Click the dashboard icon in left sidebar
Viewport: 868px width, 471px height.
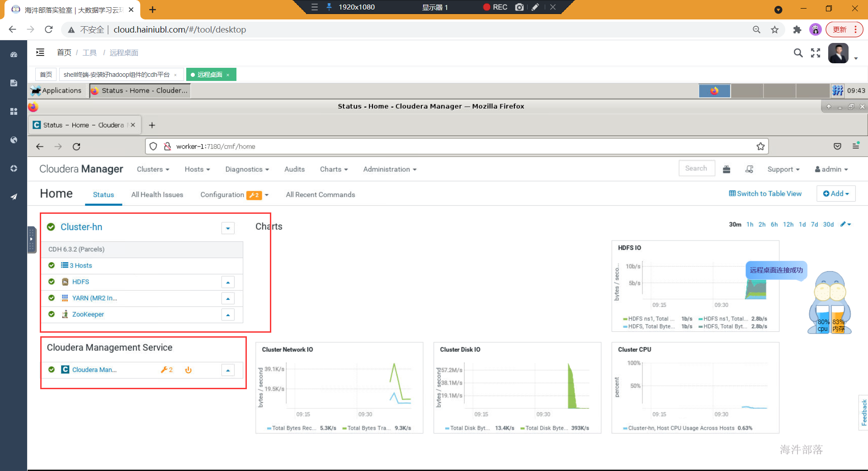(14, 55)
